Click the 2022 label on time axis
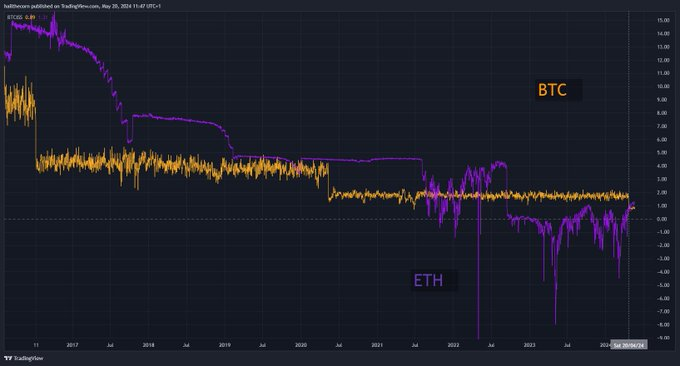Screen dimensions: 680x366 (453, 345)
